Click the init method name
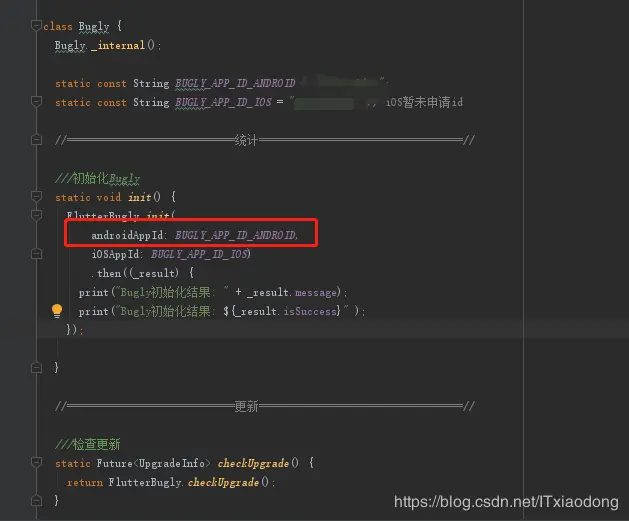Image resolution: width=629 pixels, height=521 pixels. (140, 197)
